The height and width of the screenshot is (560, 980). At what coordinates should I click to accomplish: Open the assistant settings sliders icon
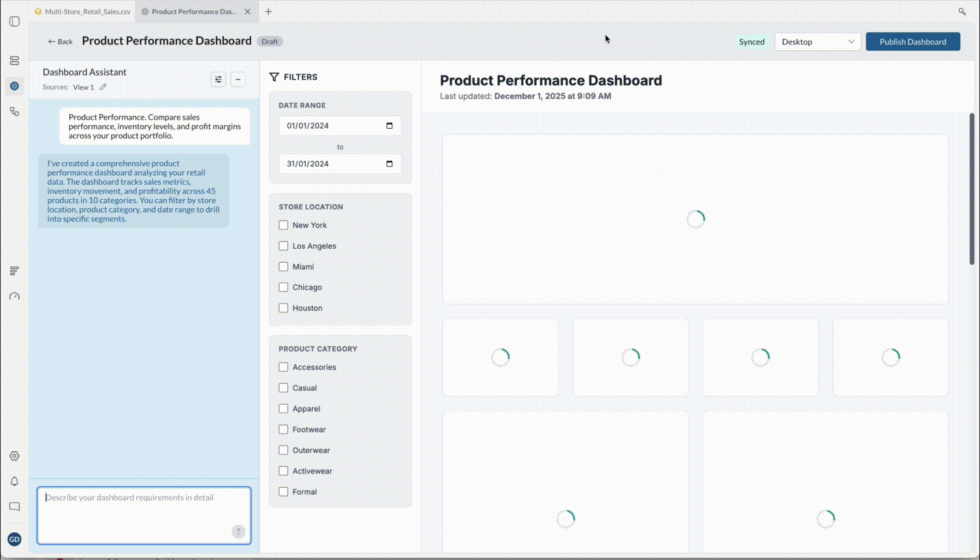coord(218,80)
